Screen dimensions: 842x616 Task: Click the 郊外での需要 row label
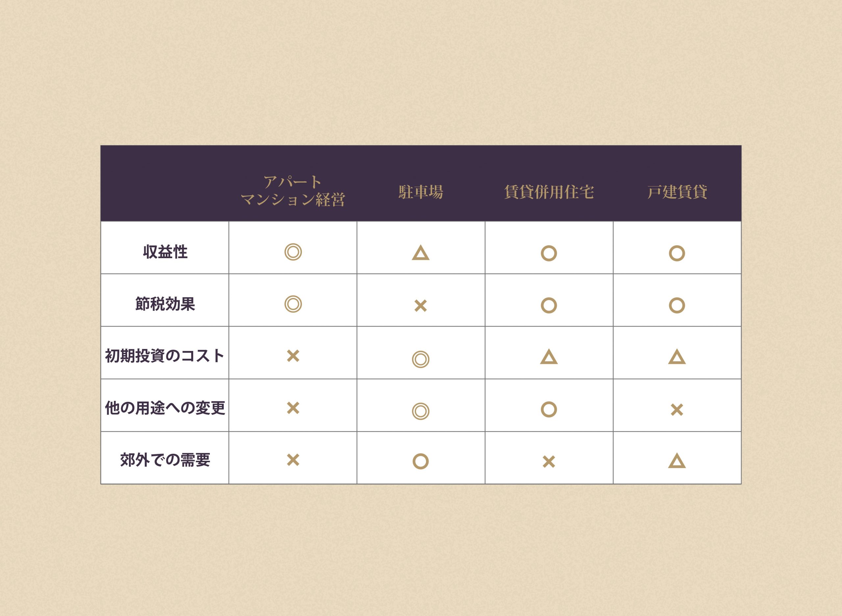(165, 460)
